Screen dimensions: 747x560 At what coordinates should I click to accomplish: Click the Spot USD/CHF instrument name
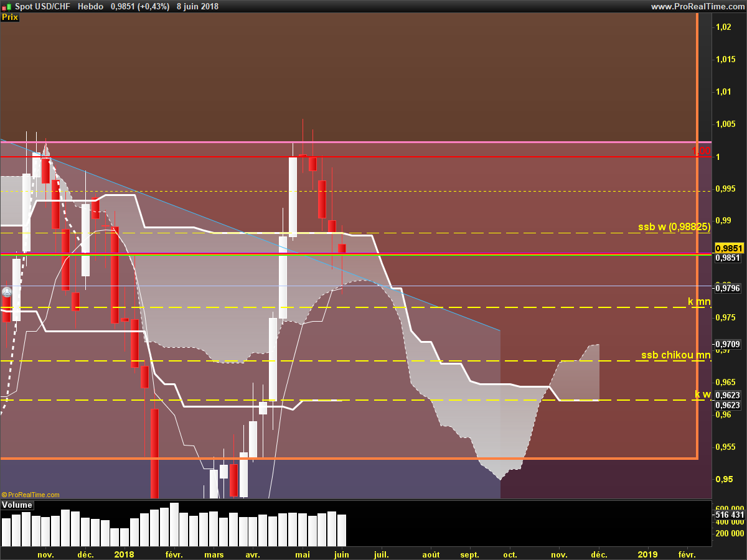[42, 6]
